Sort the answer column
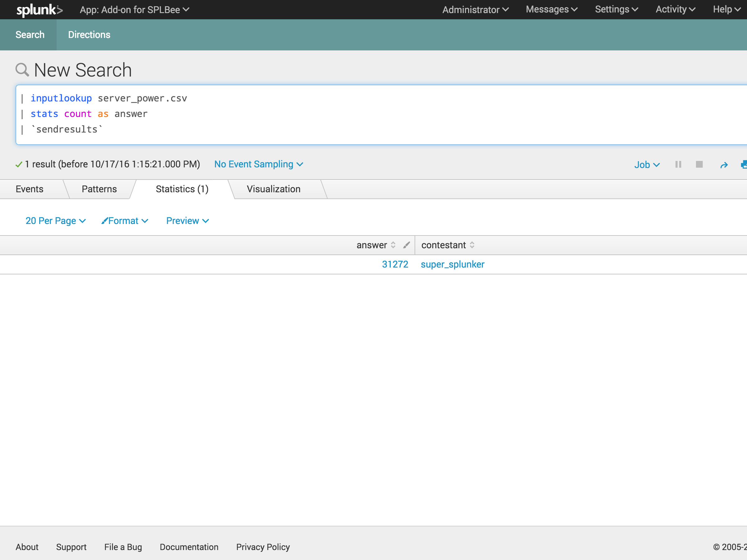Viewport: 747px width, 560px height. [x=393, y=245]
